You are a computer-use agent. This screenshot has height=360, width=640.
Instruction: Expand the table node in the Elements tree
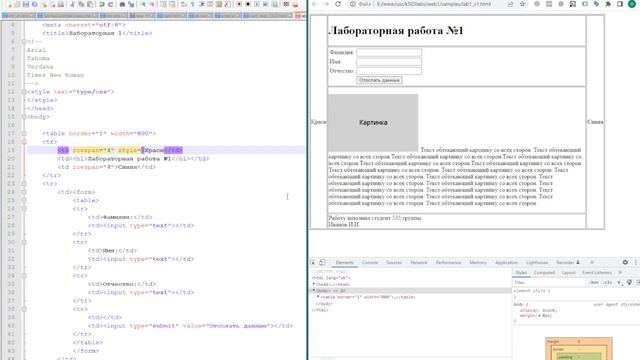(318, 297)
